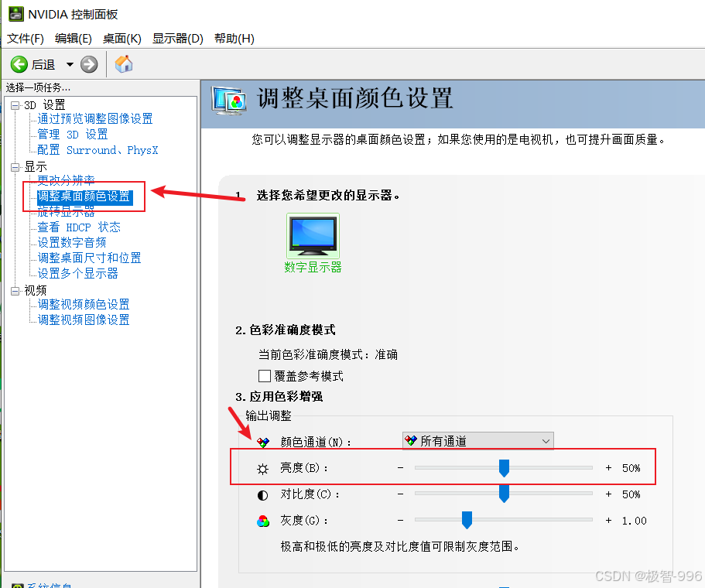Image resolution: width=705 pixels, height=588 pixels.
Task: Click the color channel RGB icon
Action: click(263, 443)
